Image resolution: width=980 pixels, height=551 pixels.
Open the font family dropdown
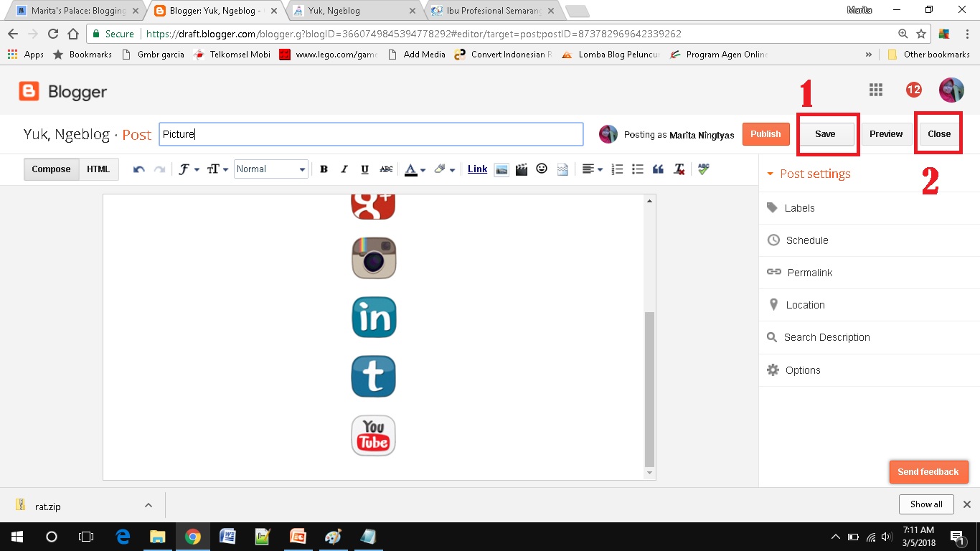(x=188, y=169)
